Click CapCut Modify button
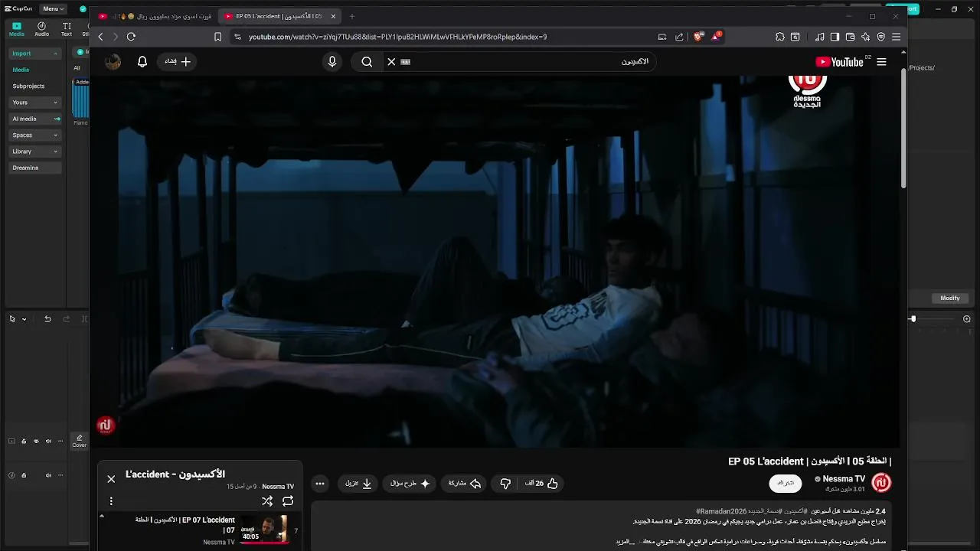The width and height of the screenshot is (980, 551). (950, 298)
